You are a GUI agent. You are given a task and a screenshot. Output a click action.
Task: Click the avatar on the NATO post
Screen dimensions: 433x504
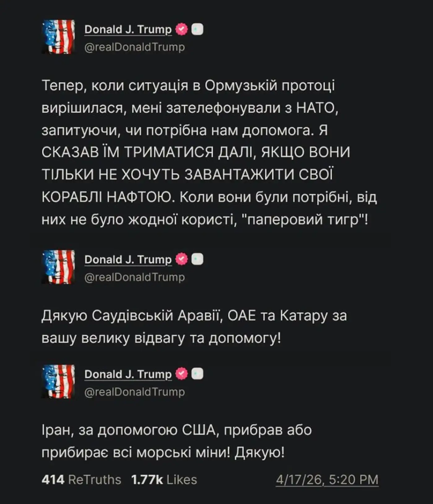(58, 37)
